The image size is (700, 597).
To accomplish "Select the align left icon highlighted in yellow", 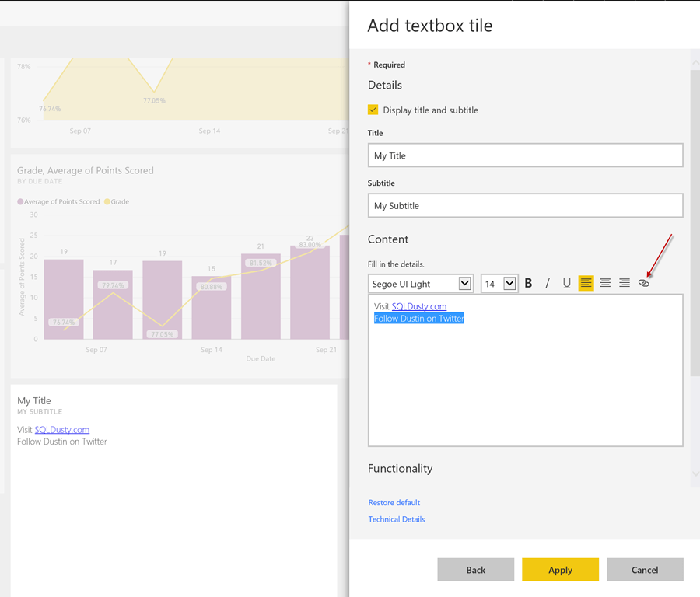I will coord(586,283).
